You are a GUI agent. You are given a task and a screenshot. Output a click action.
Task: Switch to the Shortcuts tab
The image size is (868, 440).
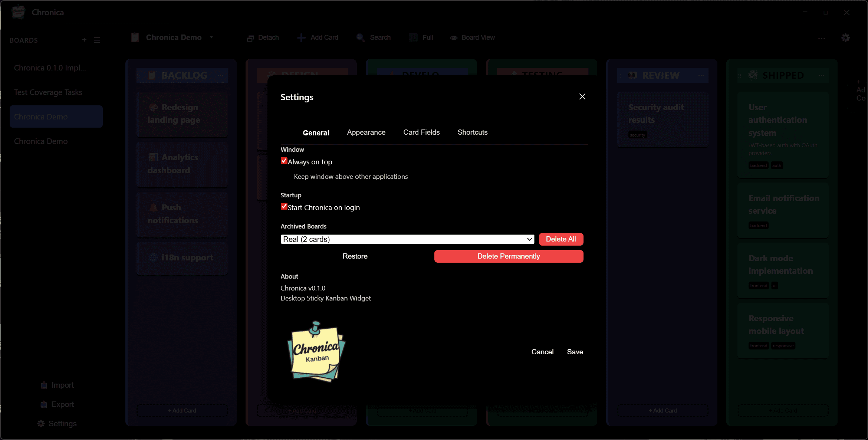473,132
